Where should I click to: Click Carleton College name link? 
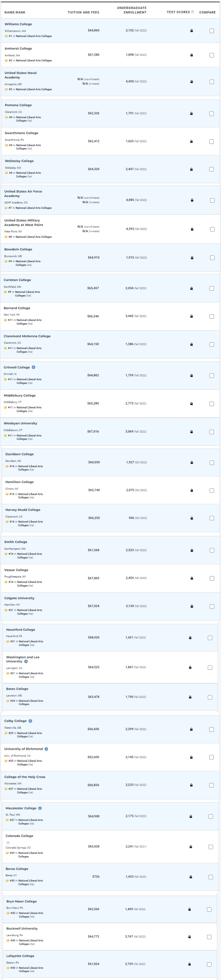[x=17, y=280]
